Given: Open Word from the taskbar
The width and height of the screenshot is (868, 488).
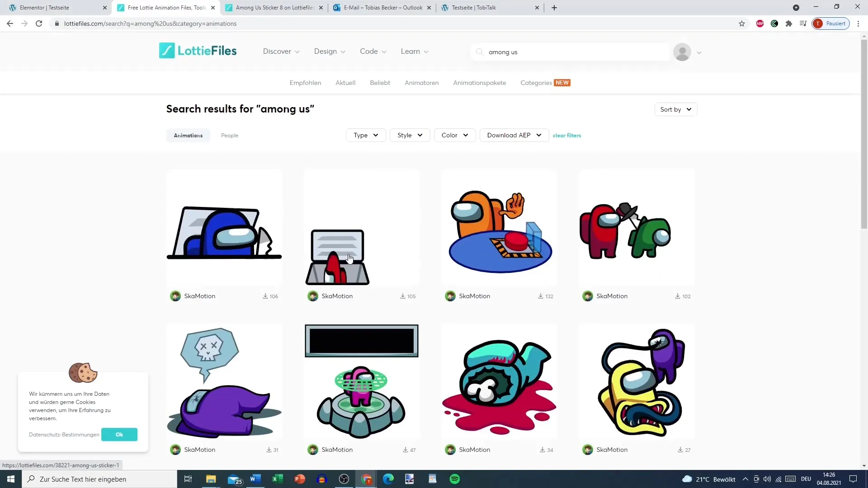Looking at the screenshot, I should click(255, 479).
